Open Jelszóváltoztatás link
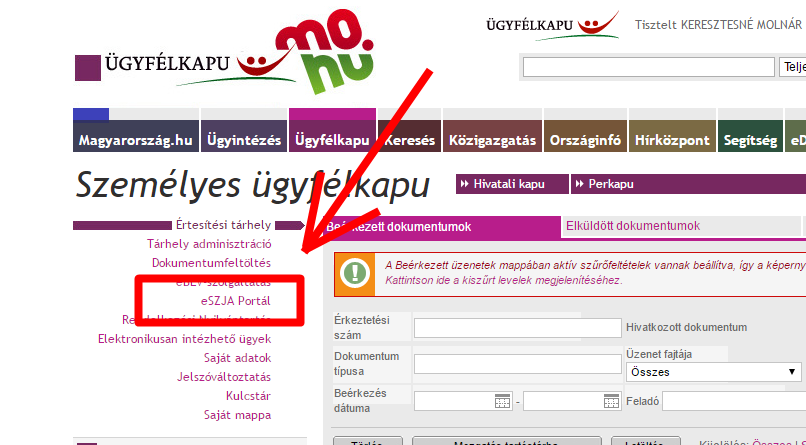Image resolution: width=806 pixels, height=445 pixels. 224,377
